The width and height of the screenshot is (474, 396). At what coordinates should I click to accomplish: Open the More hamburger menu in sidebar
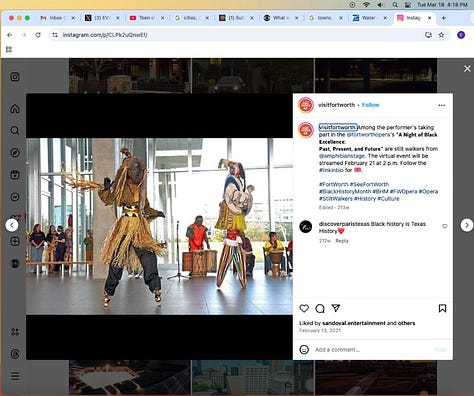tap(15, 376)
